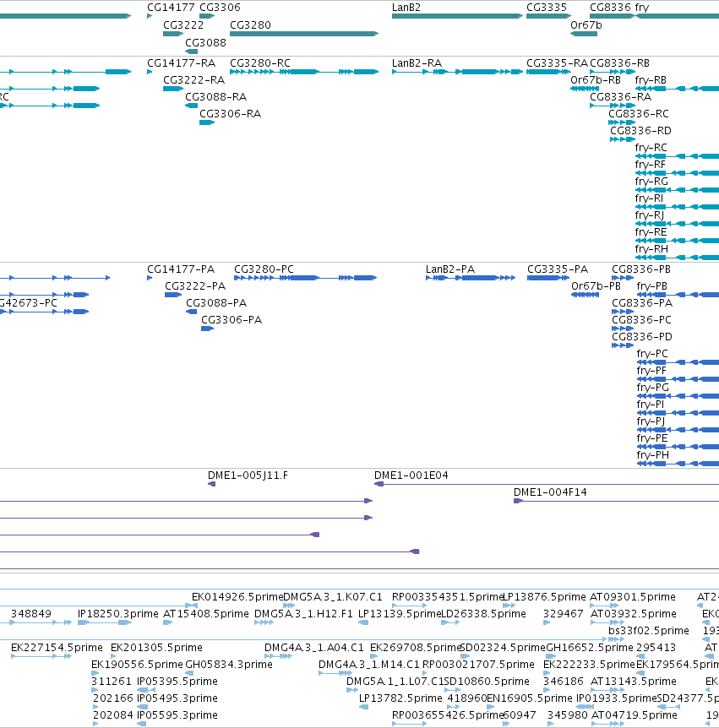Click the fry-RJ transcript label
This screenshot has width=719, height=728.
[x=650, y=215]
